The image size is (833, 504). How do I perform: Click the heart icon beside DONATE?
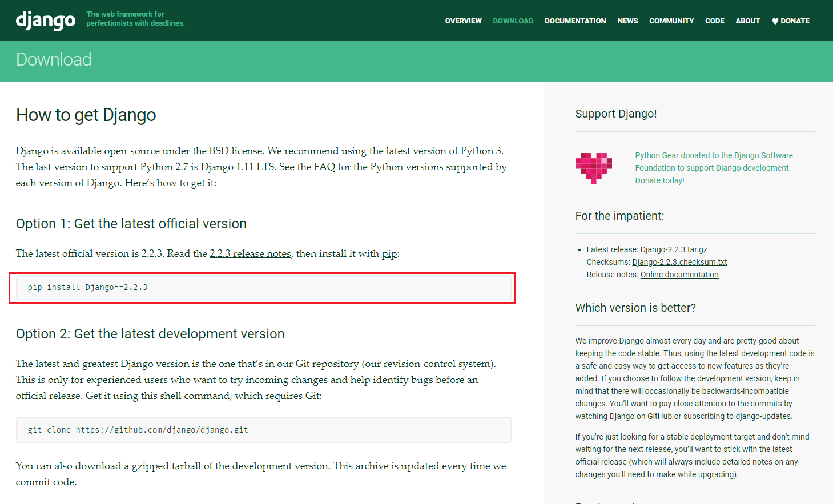775,21
